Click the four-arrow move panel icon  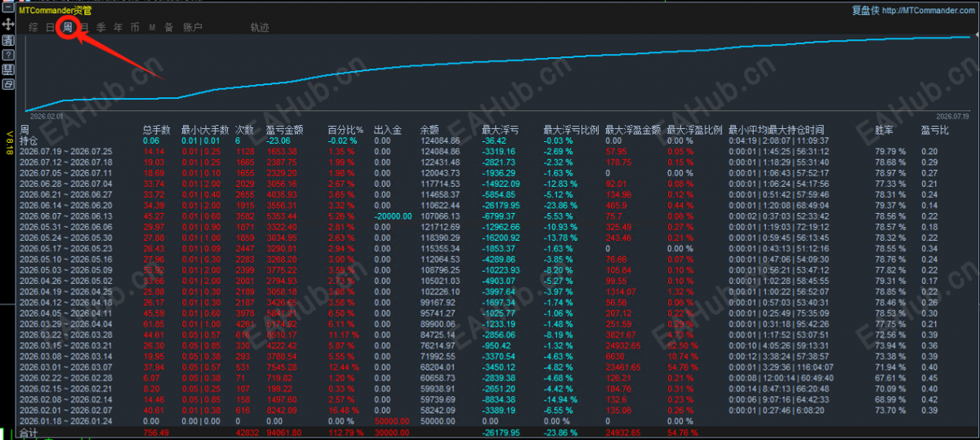(x=8, y=25)
